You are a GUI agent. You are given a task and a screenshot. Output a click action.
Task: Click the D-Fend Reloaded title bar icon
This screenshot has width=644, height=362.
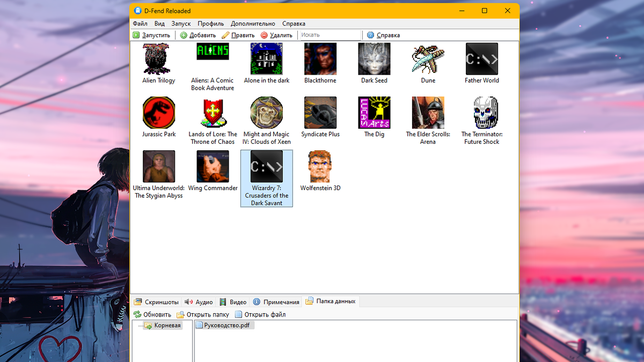(138, 10)
